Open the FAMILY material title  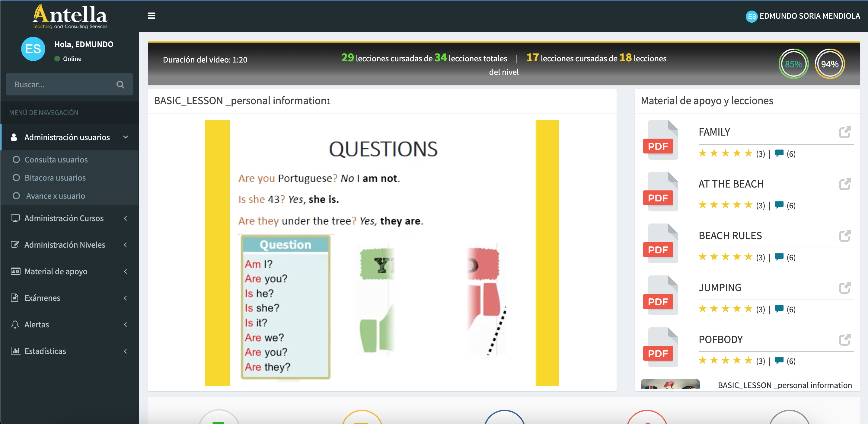[714, 132]
